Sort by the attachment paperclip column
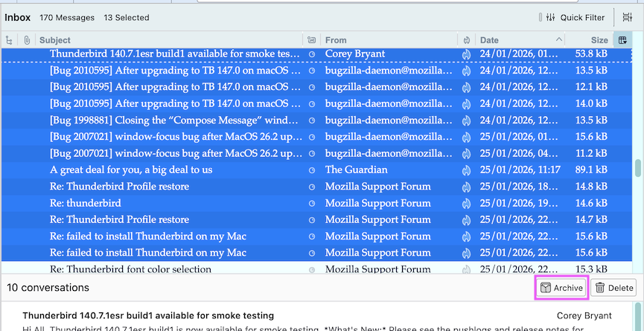 click(27, 40)
